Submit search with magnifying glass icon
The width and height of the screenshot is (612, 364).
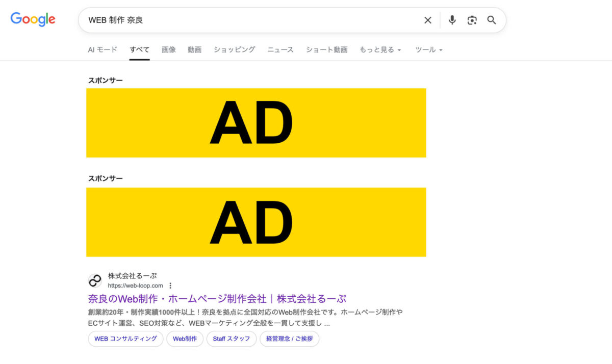492,20
